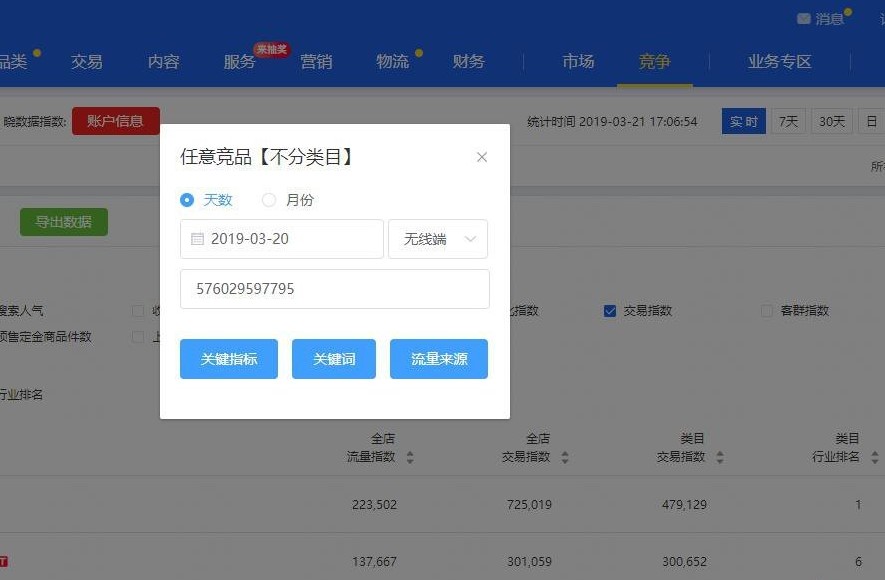
Task: Sort by 类目行业排名 column arrows
Action: [x=874, y=457]
